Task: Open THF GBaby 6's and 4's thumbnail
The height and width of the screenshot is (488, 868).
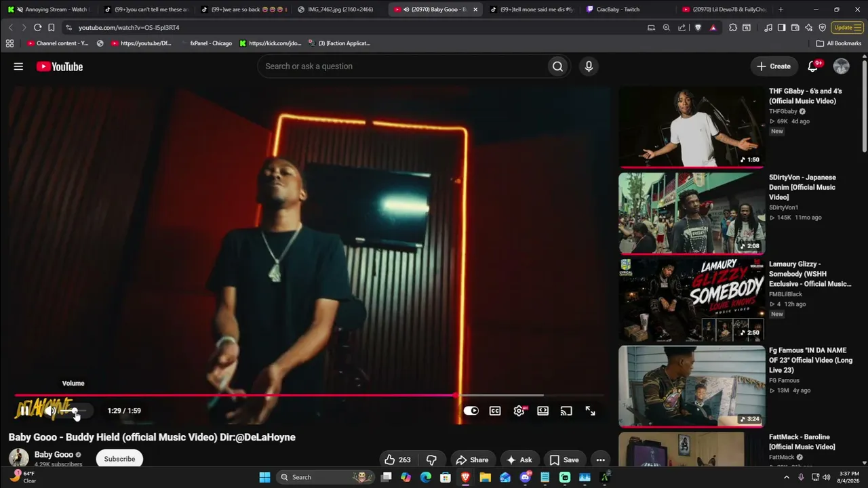Action: tap(691, 127)
